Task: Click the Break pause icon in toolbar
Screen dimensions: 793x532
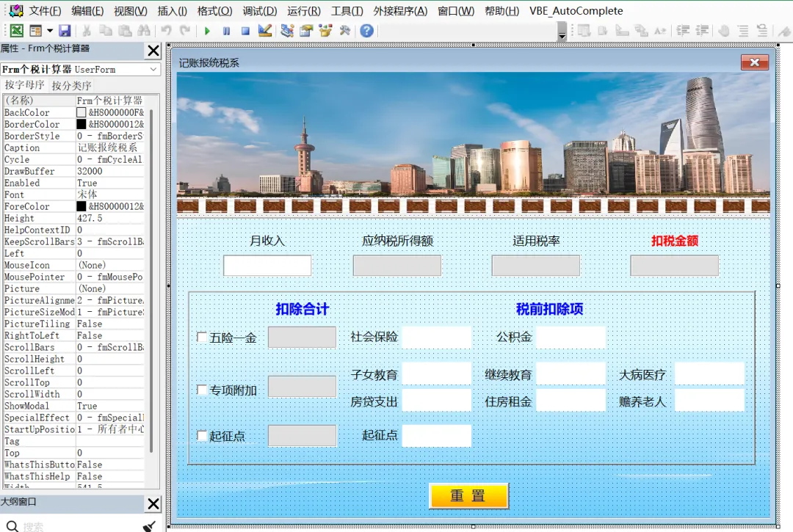Action: tap(226, 31)
